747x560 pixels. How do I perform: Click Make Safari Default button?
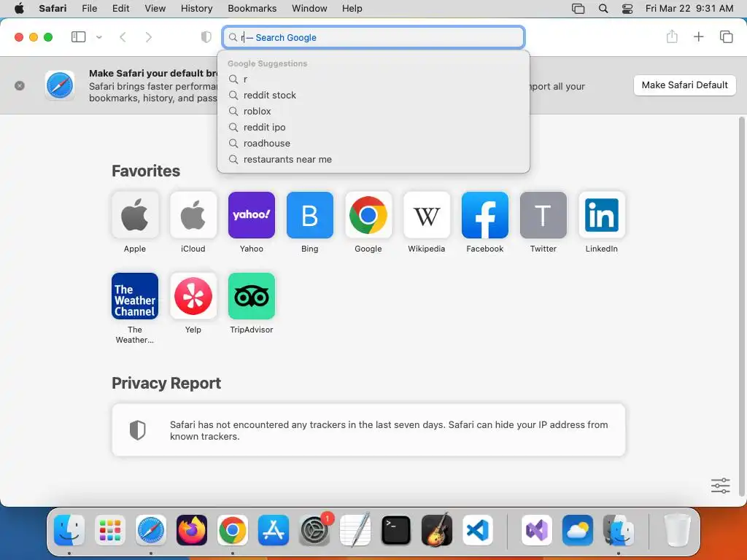(684, 85)
